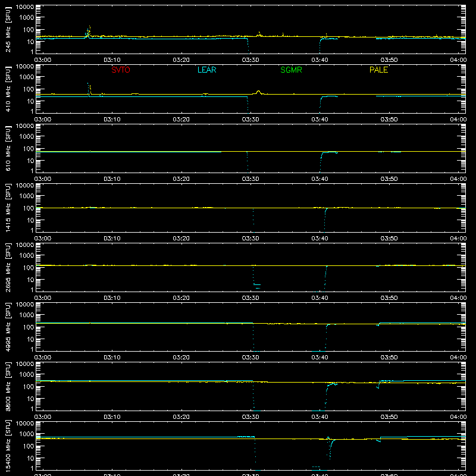Image resolution: width=476 pixels, height=476 pixels.
Task: Click the 10000 tick label on 245 MHz plot
Action: coord(25,7)
